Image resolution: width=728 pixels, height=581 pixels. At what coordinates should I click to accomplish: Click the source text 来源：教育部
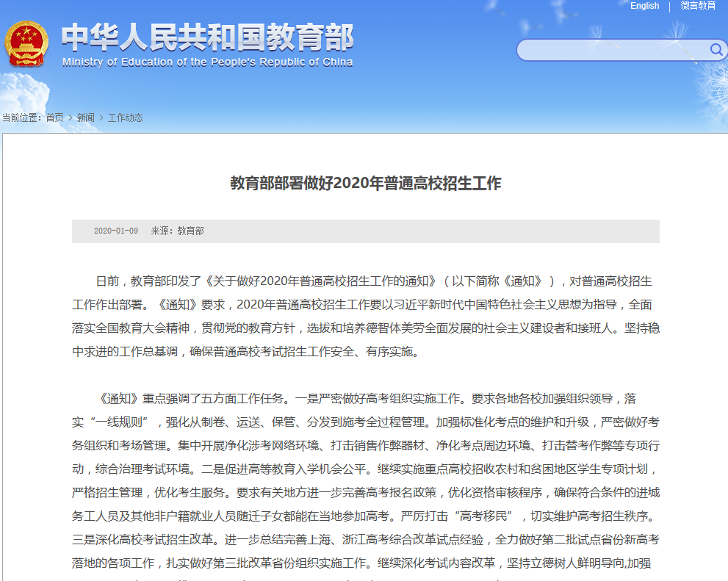(177, 231)
